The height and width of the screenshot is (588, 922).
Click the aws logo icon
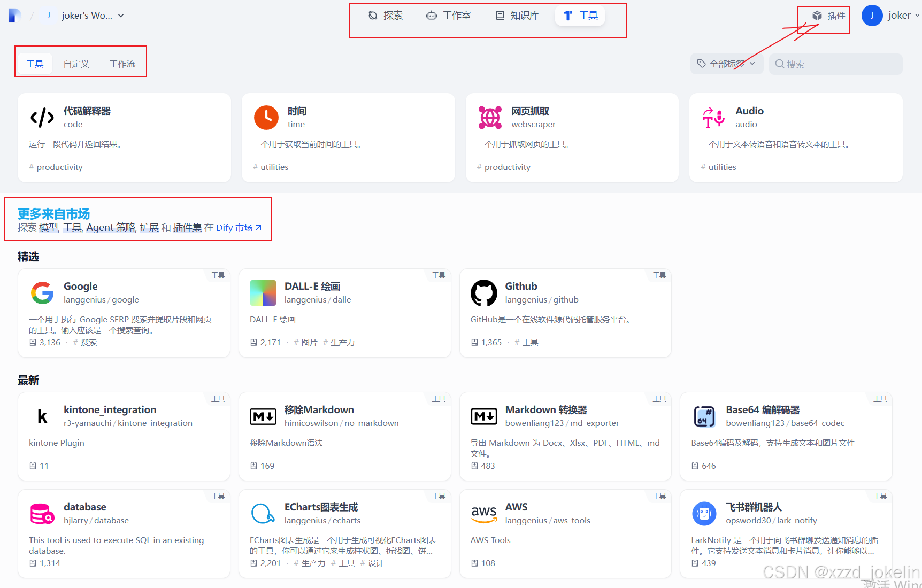[484, 514]
